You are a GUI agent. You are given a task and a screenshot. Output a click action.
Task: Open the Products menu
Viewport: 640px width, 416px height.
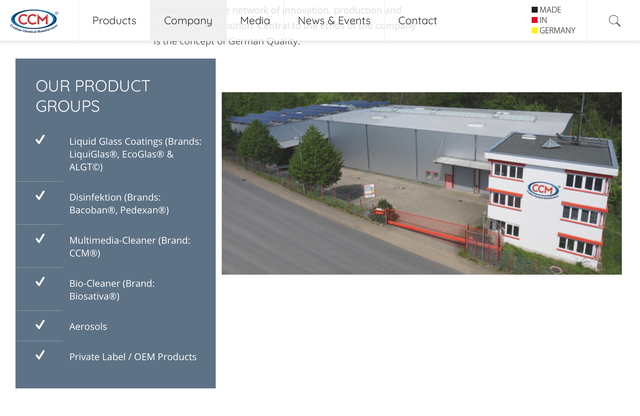[x=114, y=20]
